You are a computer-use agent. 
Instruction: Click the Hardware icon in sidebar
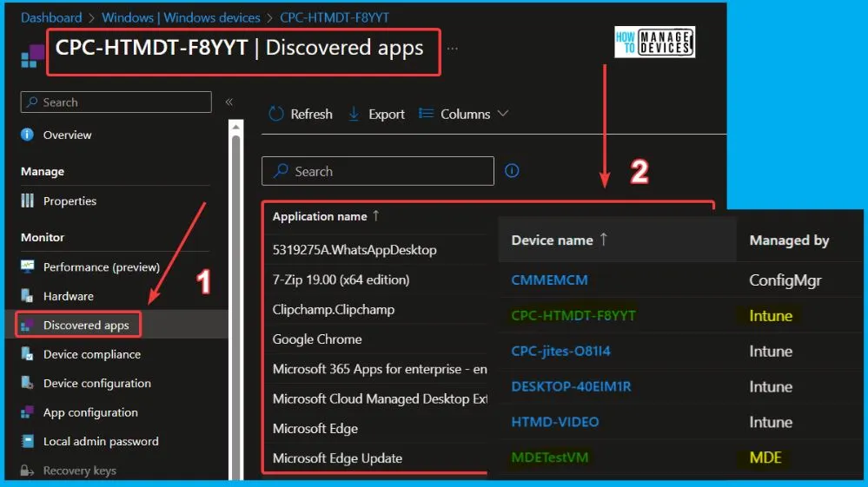[27, 296]
